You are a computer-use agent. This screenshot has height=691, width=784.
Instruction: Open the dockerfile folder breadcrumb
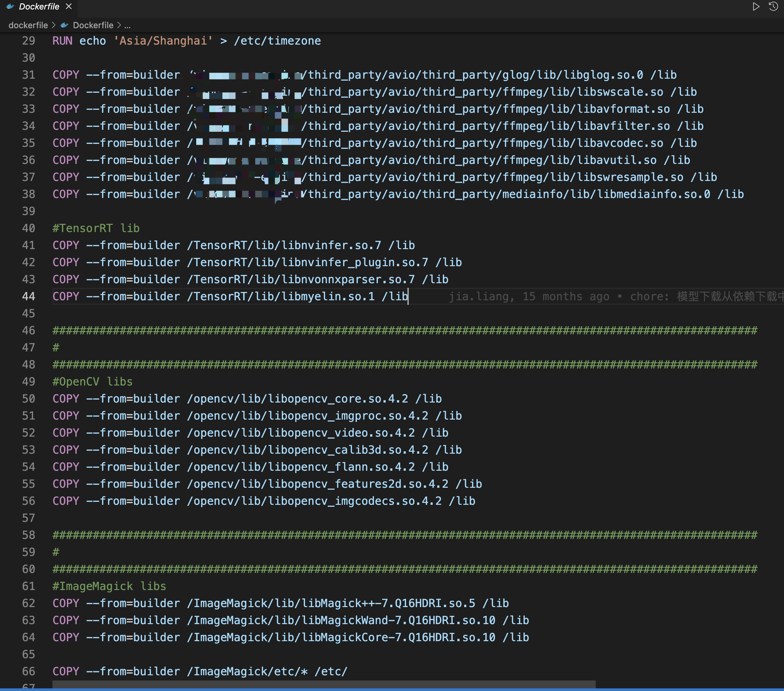point(28,25)
